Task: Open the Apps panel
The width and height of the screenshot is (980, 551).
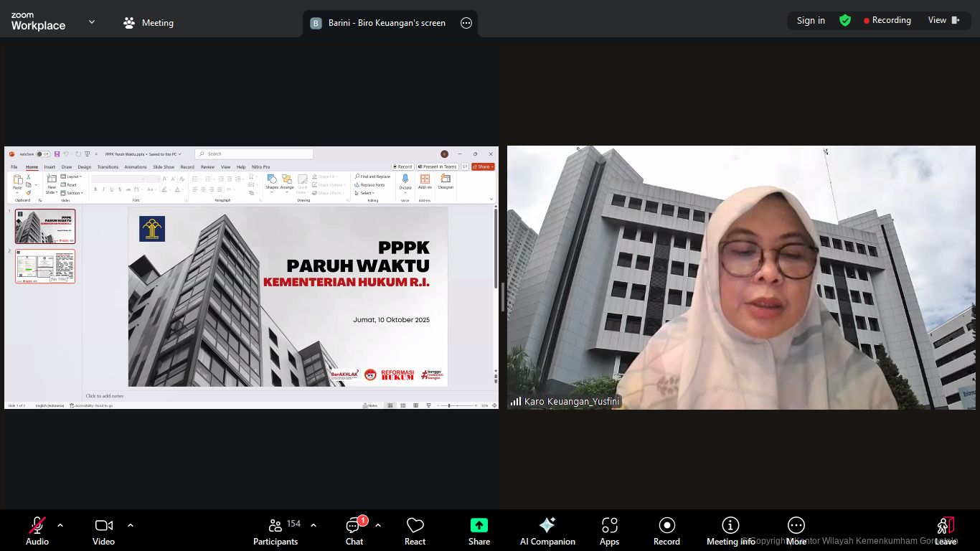Action: (609, 532)
